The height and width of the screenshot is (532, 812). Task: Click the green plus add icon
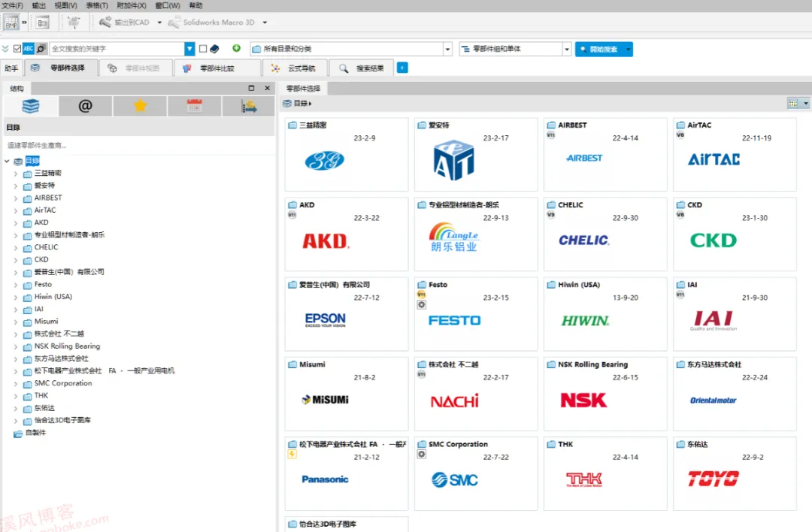236,48
